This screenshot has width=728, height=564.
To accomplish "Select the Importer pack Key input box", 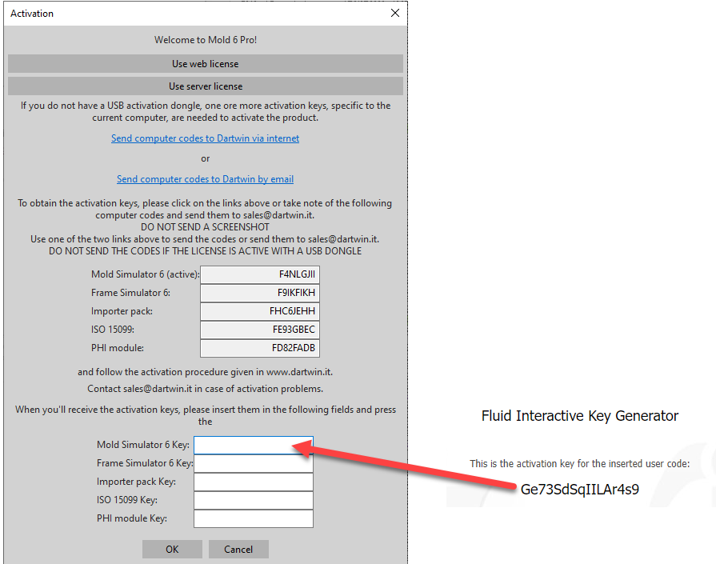I will click(x=253, y=482).
